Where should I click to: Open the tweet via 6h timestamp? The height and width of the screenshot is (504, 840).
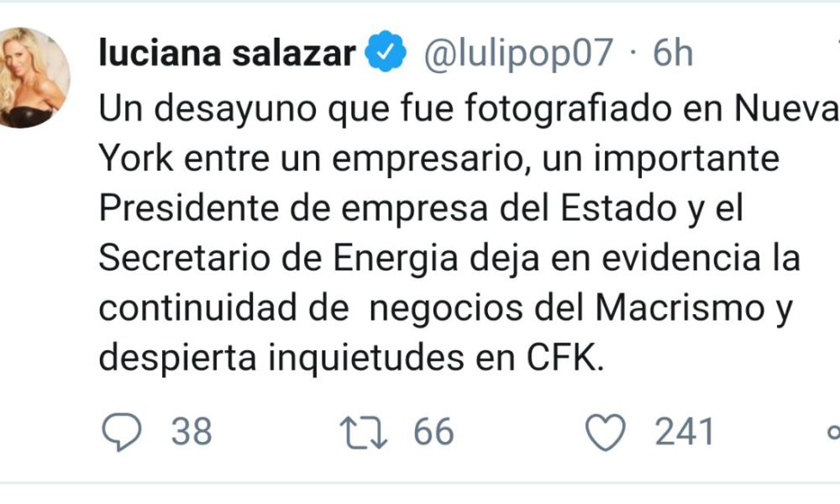(673, 53)
